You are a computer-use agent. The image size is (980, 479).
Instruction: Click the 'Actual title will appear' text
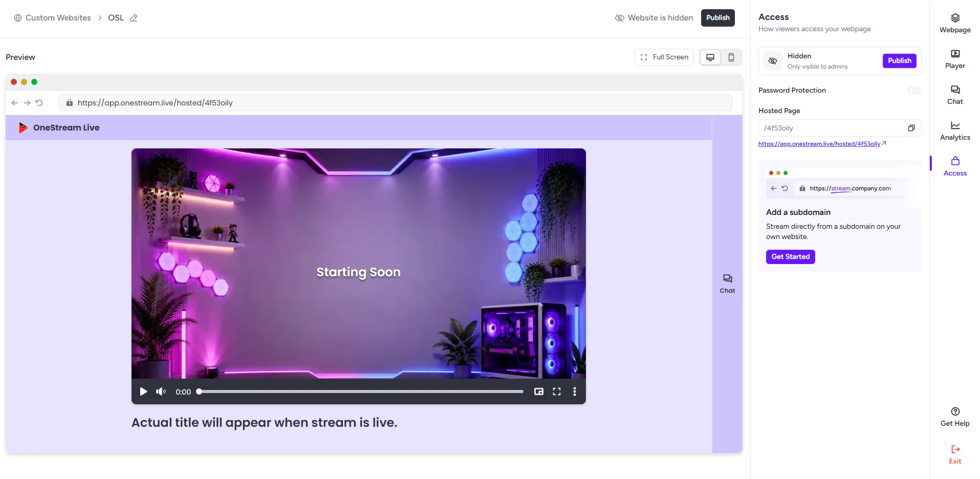tap(264, 423)
